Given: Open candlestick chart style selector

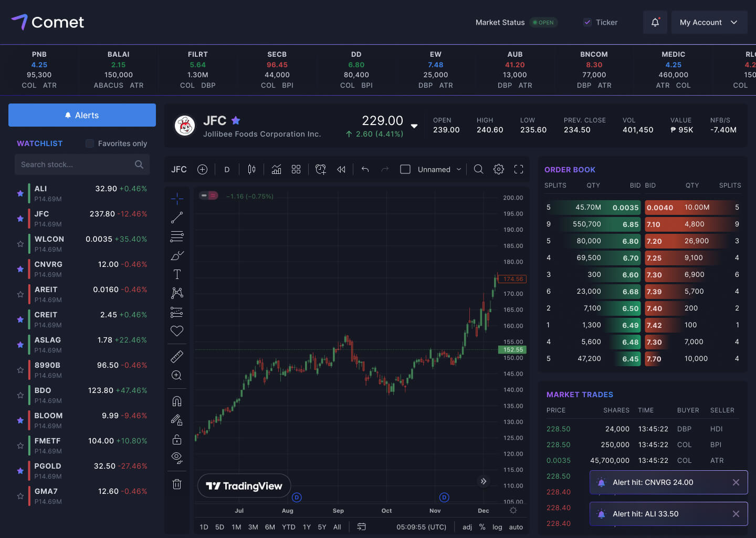Looking at the screenshot, I should pyautogui.click(x=251, y=169).
